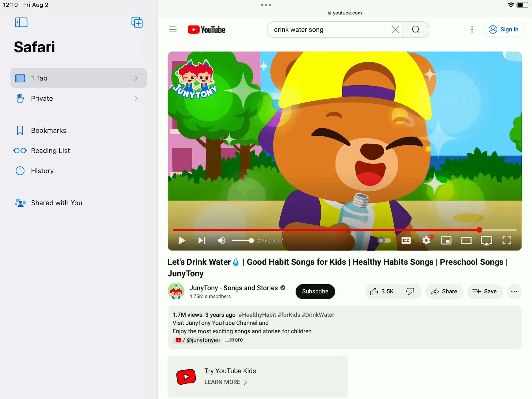Enter full screen mode
Screen dimensions: 532x399
pos(507,241)
